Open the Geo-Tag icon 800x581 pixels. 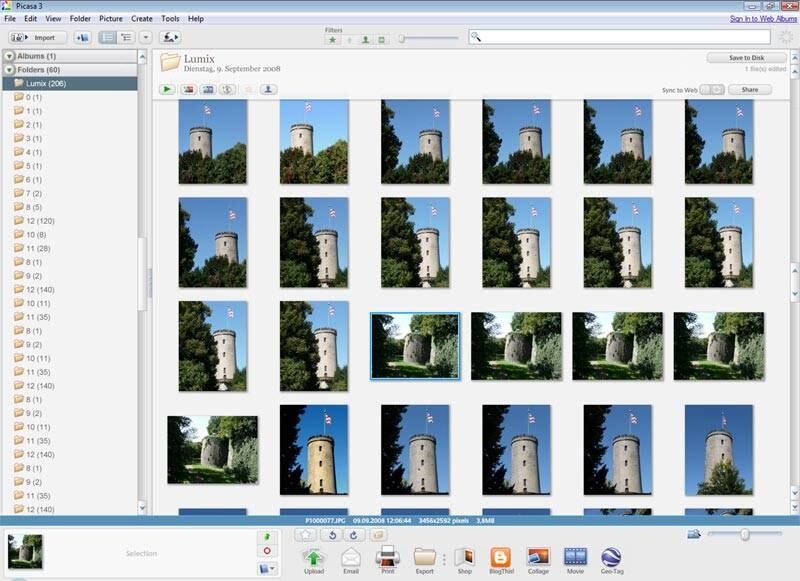pos(612,558)
